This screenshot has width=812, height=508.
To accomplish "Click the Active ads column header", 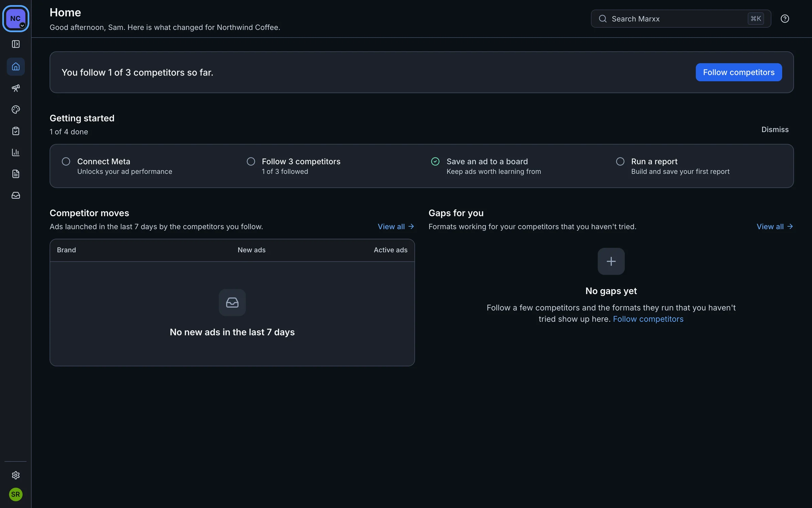I will click(390, 250).
